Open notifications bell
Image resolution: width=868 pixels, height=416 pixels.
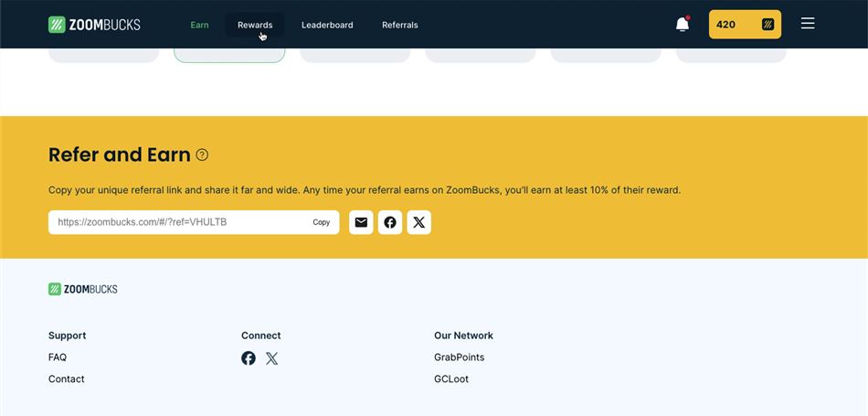click(683, 25)
